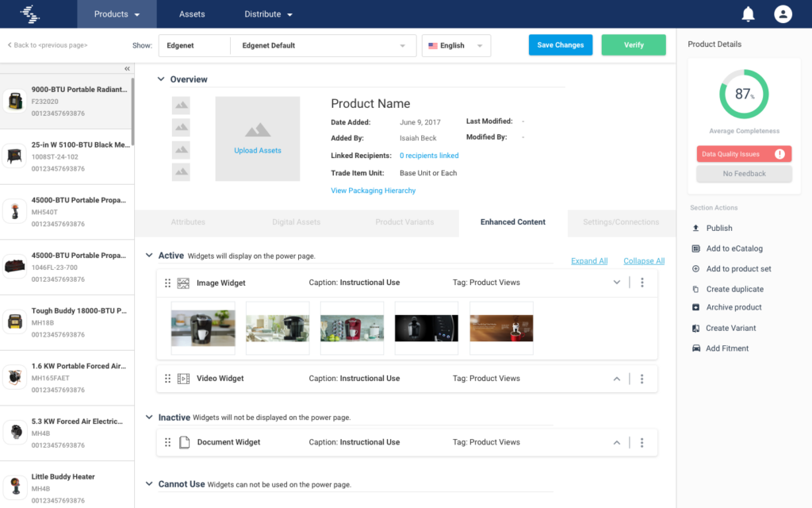This screenshot has height=508, width=812.
Task: Select the Enhanced Content tab
Action: 513,222
